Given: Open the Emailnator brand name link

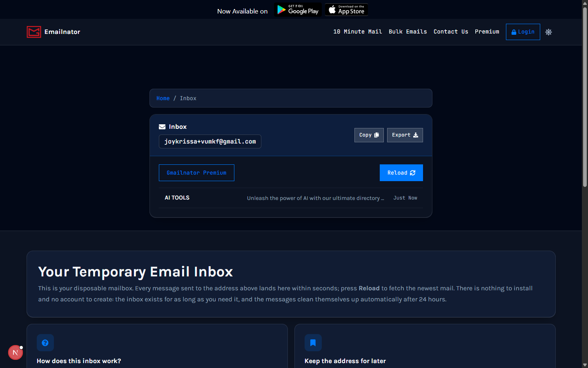Looking at the screenshot, I should tap(62, 32).
